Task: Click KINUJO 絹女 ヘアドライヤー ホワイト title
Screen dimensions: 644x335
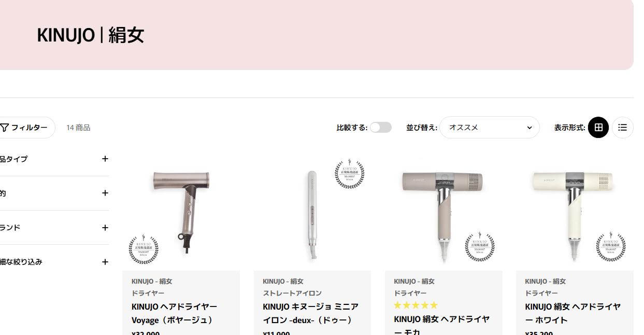Action: pos(573,313)
